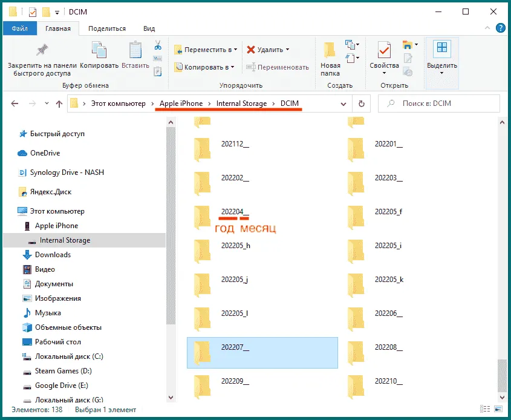Click Internal Storage in address breadcrumb
511x420 pixels.
tap(241, 103)
